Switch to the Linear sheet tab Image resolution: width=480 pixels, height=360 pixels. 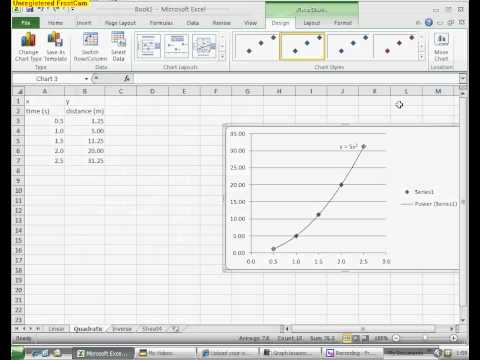click(56, 329)
